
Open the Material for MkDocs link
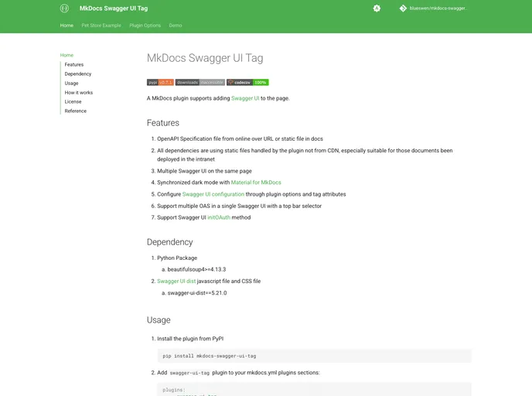(x=256, y=183)
